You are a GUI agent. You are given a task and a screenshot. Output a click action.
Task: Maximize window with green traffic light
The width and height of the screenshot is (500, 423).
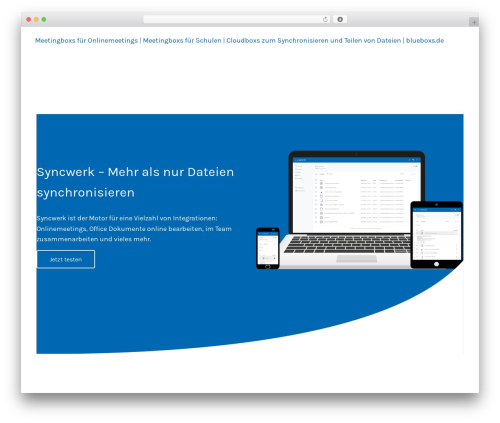click(44, 19)
